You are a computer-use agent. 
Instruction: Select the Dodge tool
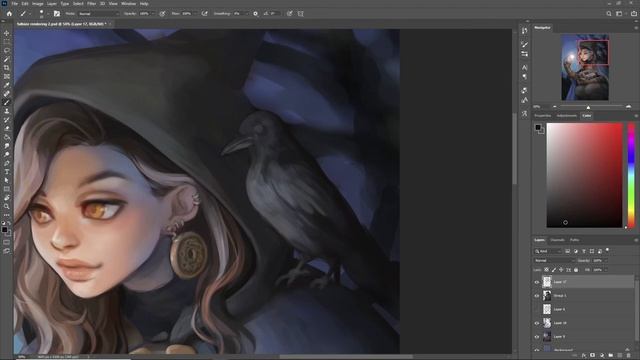coord(7,154)
